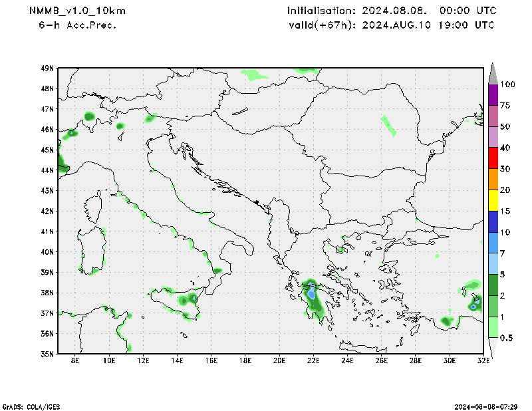The height and width of the screenshot is (411, 532).
Task: Click the 6-h Acc.Prec. subtitle
Action: coord(78,25)
